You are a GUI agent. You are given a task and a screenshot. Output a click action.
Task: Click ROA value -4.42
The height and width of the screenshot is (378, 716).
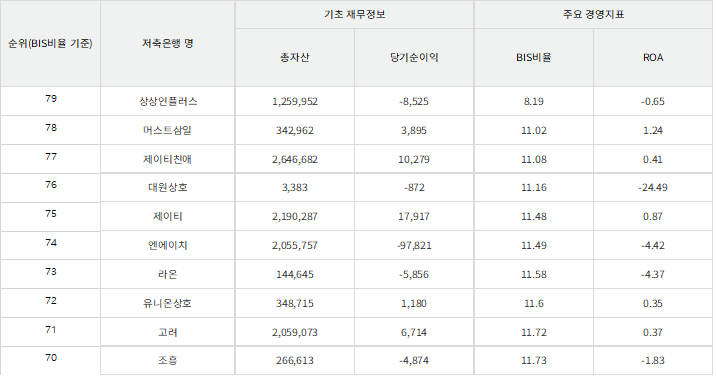[x=653, y=246]
